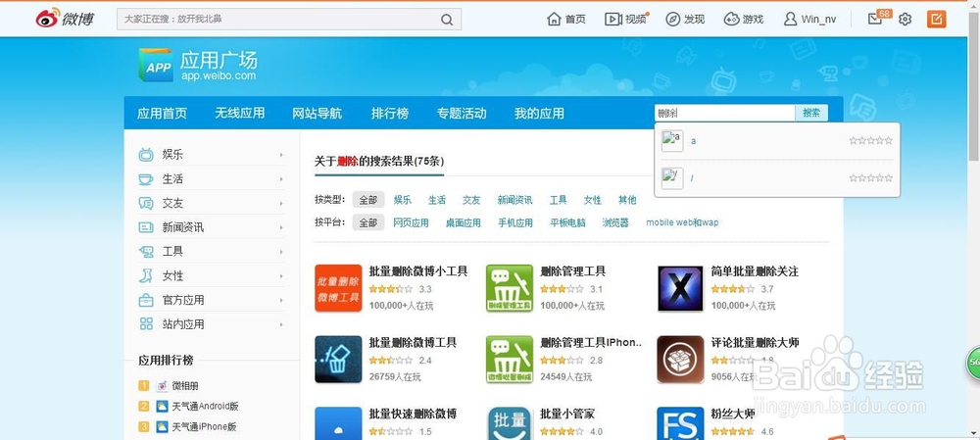Select suggestion 'a' in the search dropdown

click(777, 141)
